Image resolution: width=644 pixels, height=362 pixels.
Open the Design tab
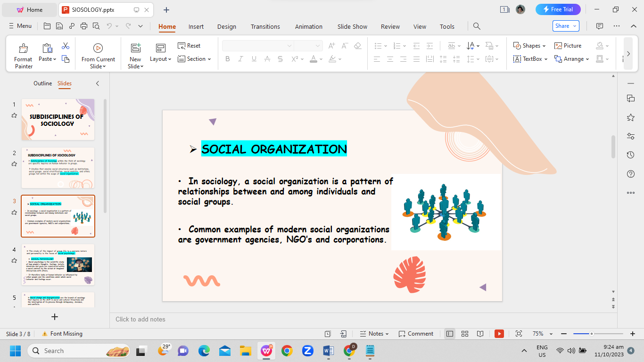(227, 26)
